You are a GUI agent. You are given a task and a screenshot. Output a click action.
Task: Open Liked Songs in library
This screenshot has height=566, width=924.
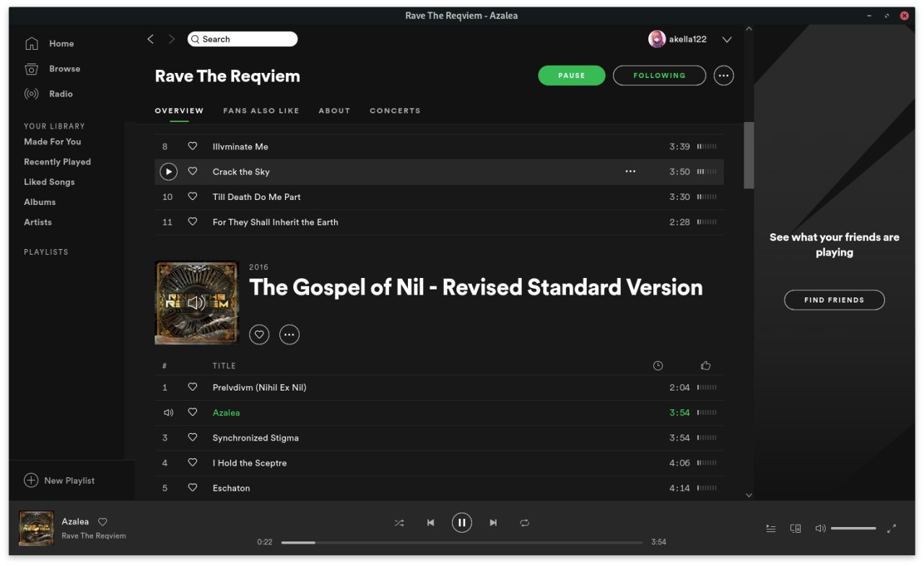click(49, 182)
